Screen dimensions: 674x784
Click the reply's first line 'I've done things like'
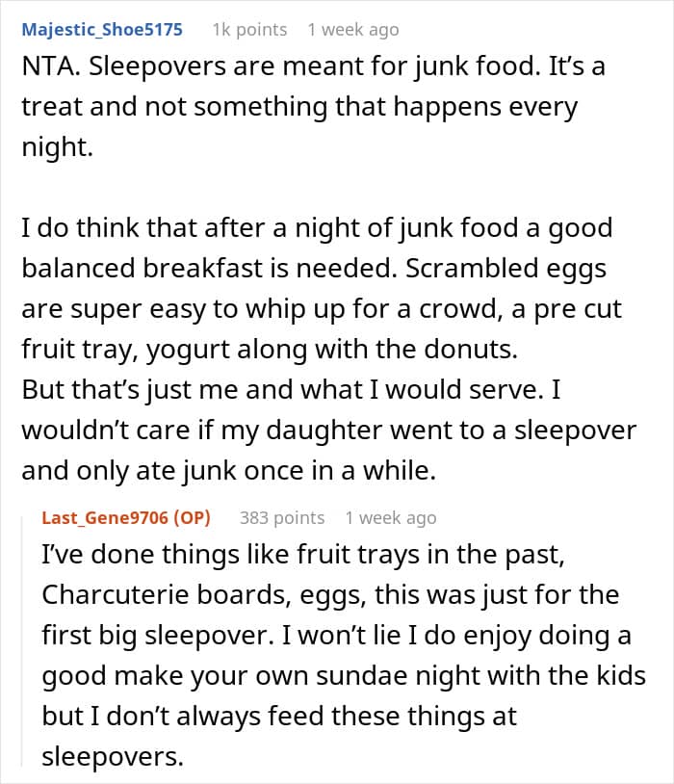click(x=303, y=555)
